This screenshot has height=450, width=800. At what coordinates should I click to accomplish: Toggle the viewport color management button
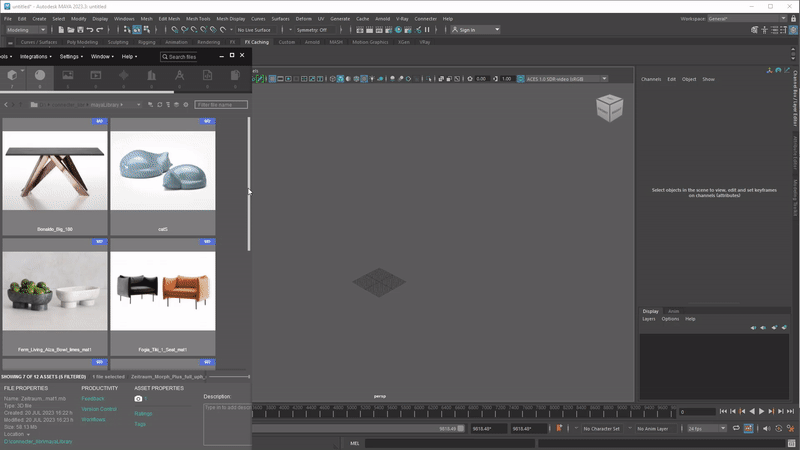point(520,79)
